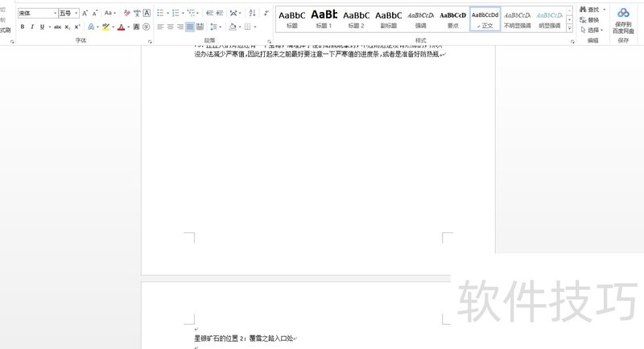The width and height of the screenshot is (644, 349).
Task: Open the font size dropdown
Action: [x=76, y=14]
